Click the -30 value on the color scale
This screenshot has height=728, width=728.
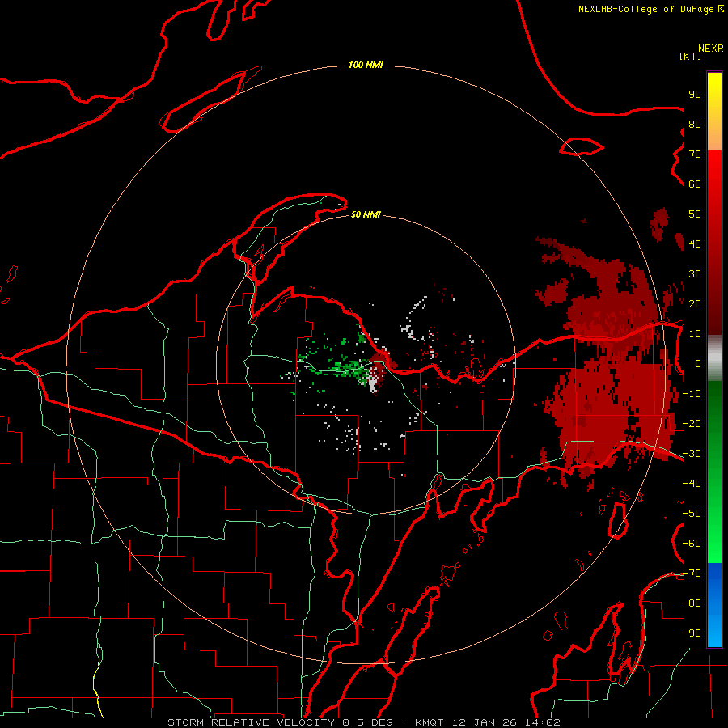[x=692, y=454]
